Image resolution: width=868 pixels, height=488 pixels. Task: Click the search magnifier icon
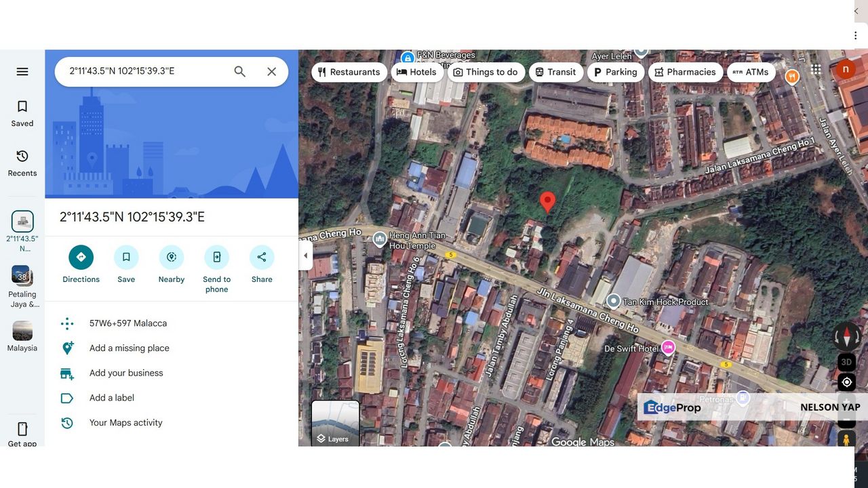tap(239, 72)
